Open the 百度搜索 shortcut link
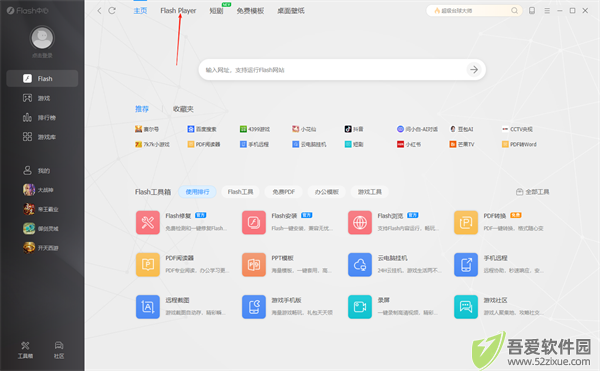The width and height of the screenshot is (600, 371). [x=202, y=129]
